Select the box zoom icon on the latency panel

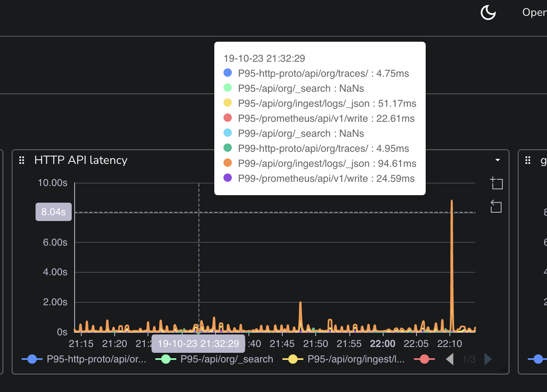point(496,183)
